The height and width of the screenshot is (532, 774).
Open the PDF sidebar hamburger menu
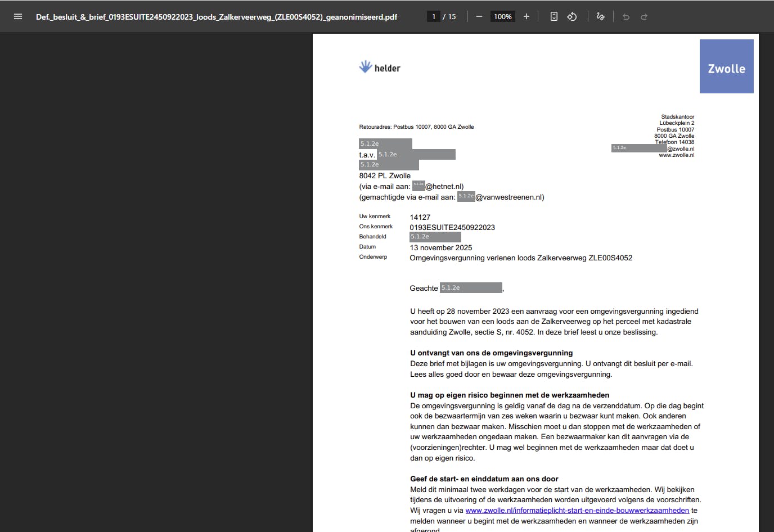pos(17,16)
